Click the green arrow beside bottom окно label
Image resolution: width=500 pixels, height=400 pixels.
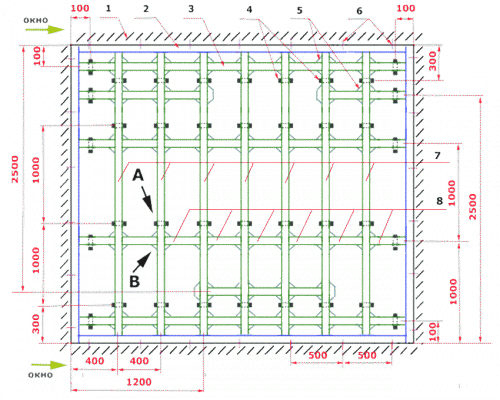(x=49, y=365)
